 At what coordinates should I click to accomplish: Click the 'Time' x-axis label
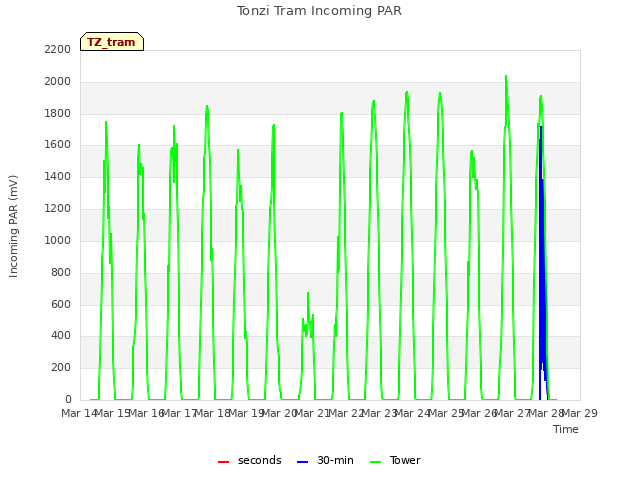(x=566, y=429)
